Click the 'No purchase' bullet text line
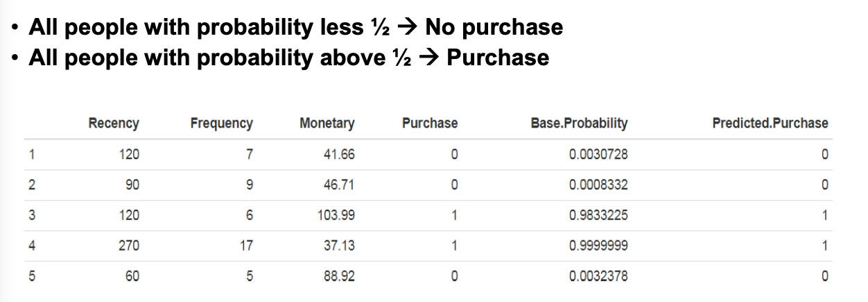The height and width of the screenshot is (302, 868). pos(295,28)
